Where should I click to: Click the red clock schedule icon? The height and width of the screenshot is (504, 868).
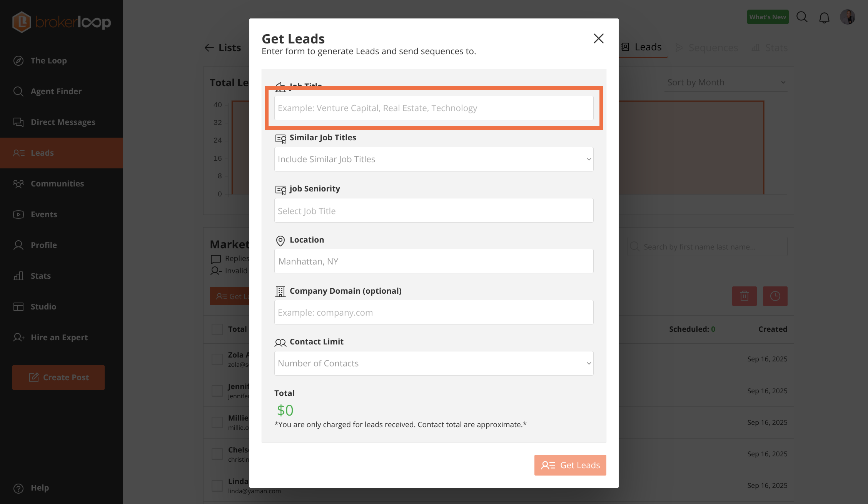(775, 296)
